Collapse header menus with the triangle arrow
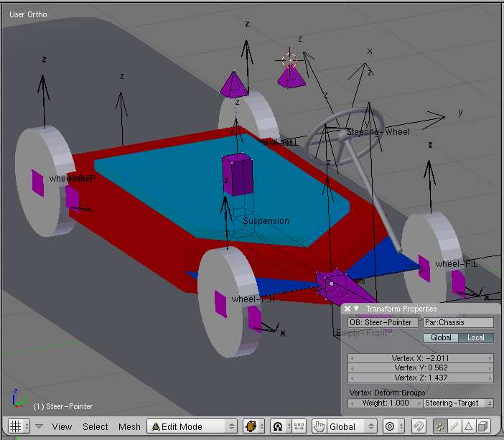Image resolution: width=504 pixels, height=440 pixels. [39, 426]
